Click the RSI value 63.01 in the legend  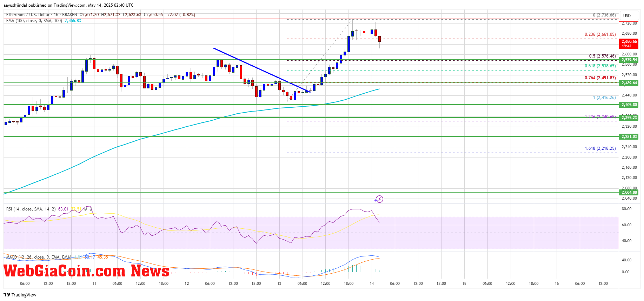point(64,209)
